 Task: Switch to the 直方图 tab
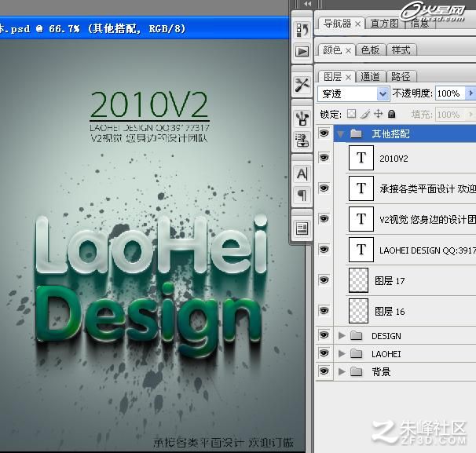385,24
